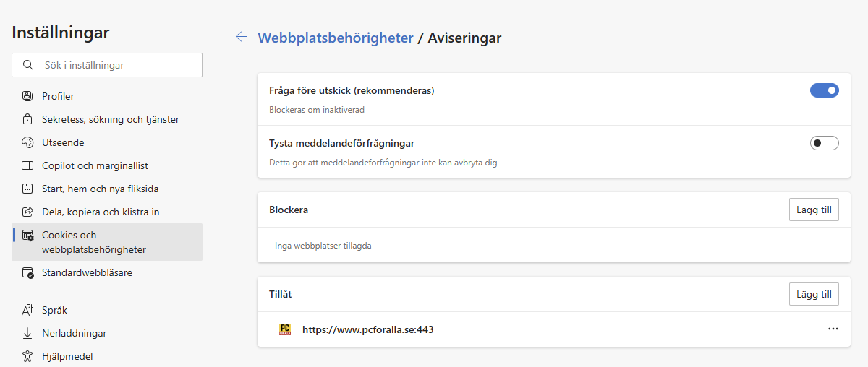Open Hjälpmedel accessibility settings
The height and width of the screenshot is (367, 868).
pyautogui.click(x=67, y=356)
